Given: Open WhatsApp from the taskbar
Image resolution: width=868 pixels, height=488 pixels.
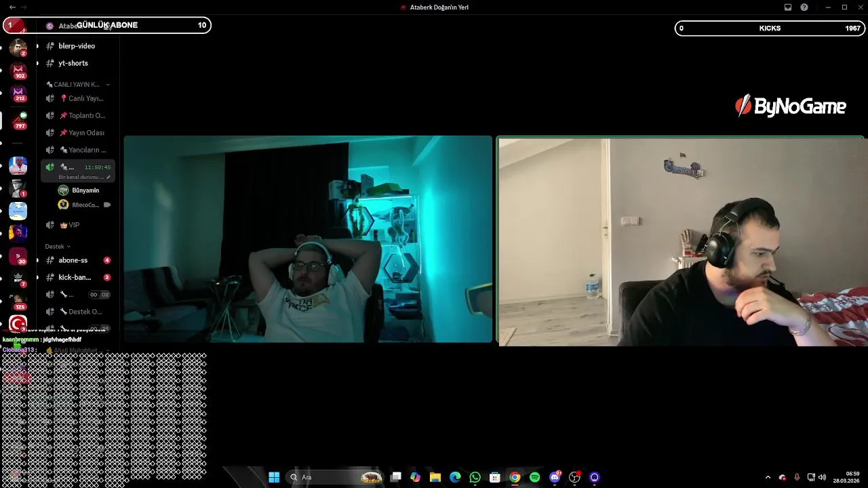Looking at the screenshot, I should [475, 477].
